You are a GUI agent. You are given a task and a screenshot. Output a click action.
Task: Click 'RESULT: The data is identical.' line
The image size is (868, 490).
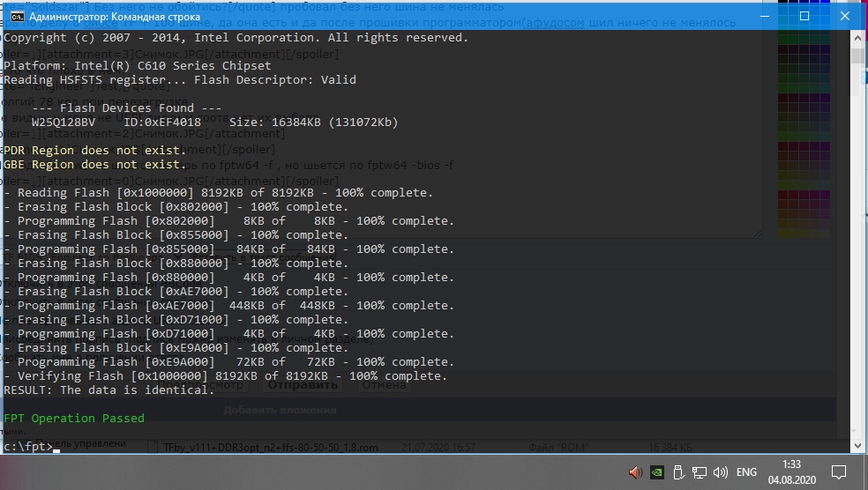click(109, 390)
